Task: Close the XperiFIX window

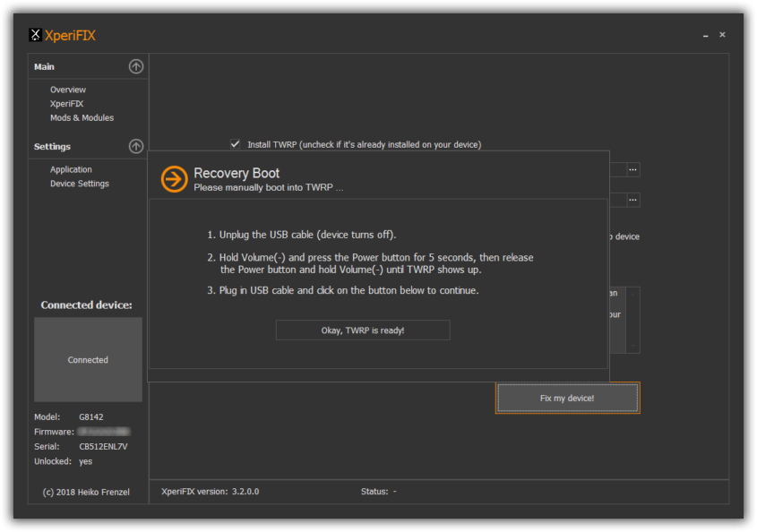Action: [x=722, y=35]
